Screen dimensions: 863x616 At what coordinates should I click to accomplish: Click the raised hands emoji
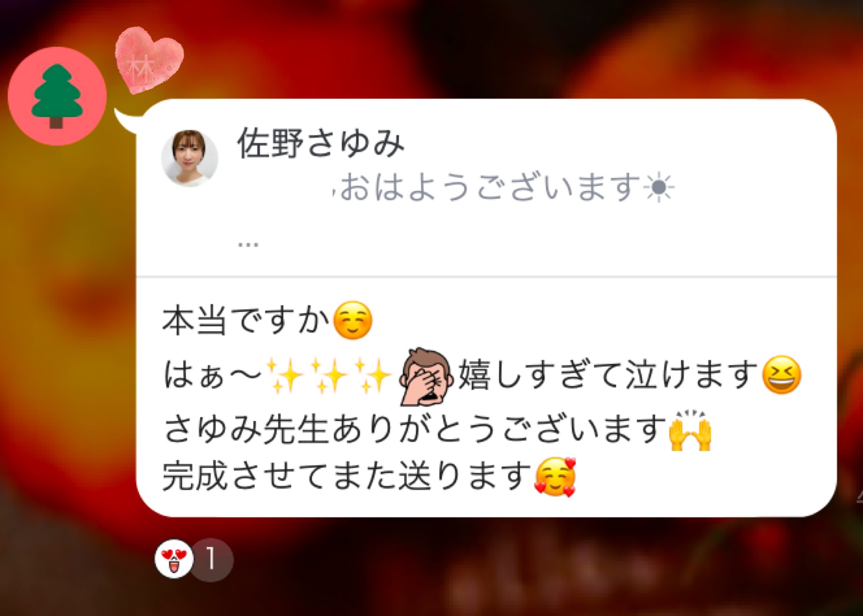690,430
